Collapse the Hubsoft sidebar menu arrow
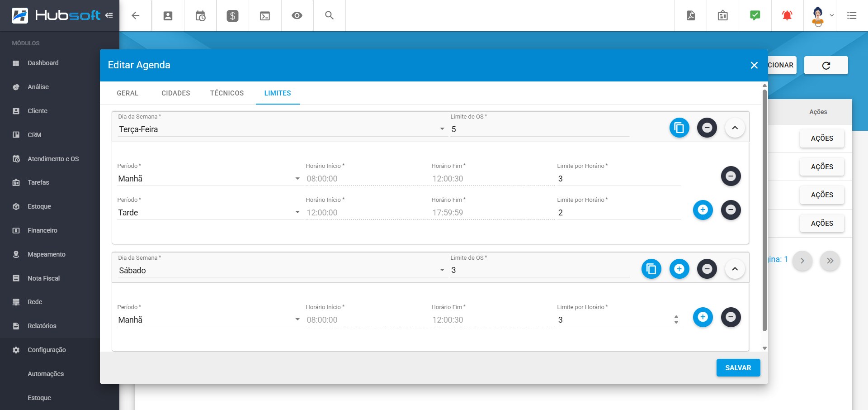Viewport: 868px width, 410px height. (109, 15)
